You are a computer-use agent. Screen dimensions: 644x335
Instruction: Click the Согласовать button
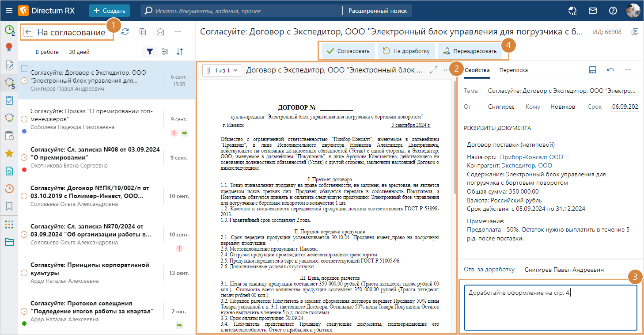point(348,51)
